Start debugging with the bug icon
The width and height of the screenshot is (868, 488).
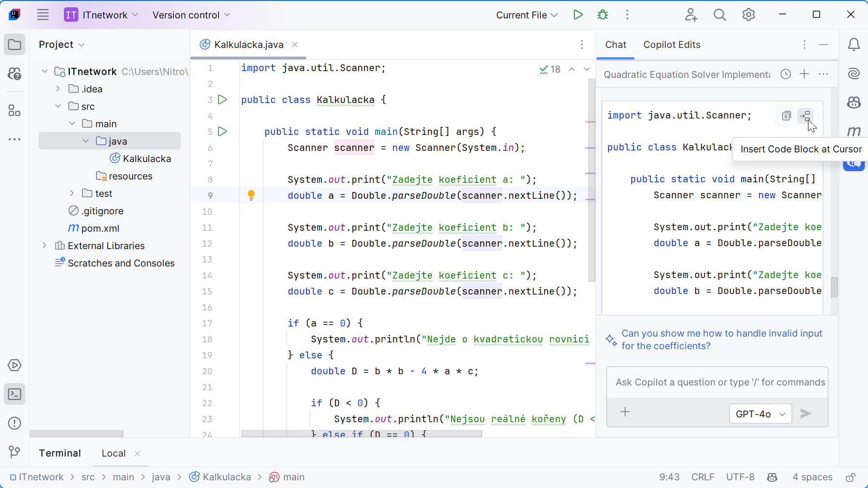coord(603,15)
